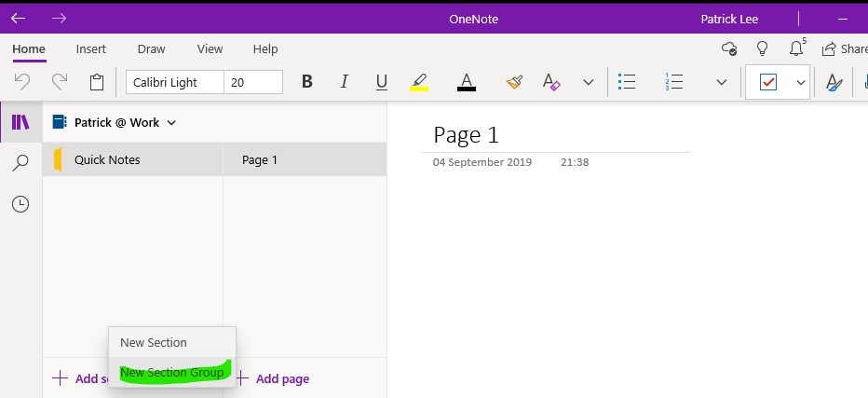Apply yellow text highlight

(419, 82)
